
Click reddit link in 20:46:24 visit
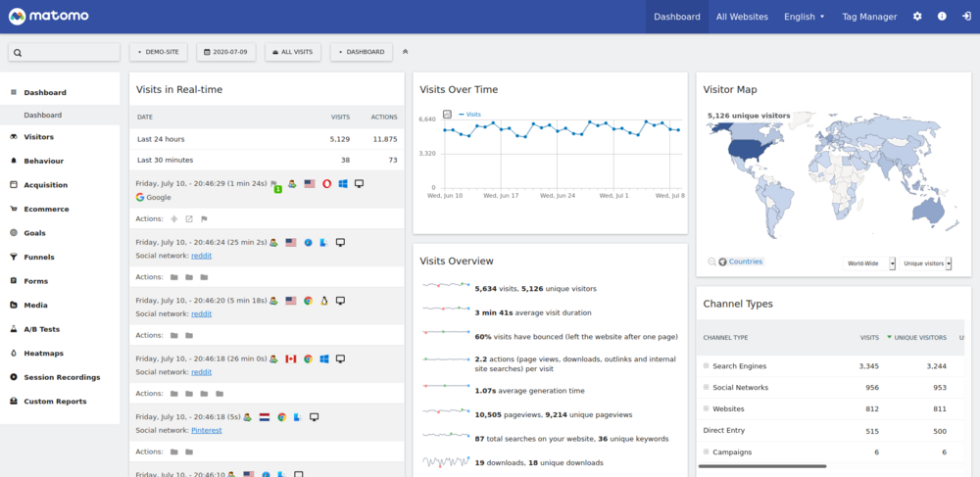coord(201,256)
